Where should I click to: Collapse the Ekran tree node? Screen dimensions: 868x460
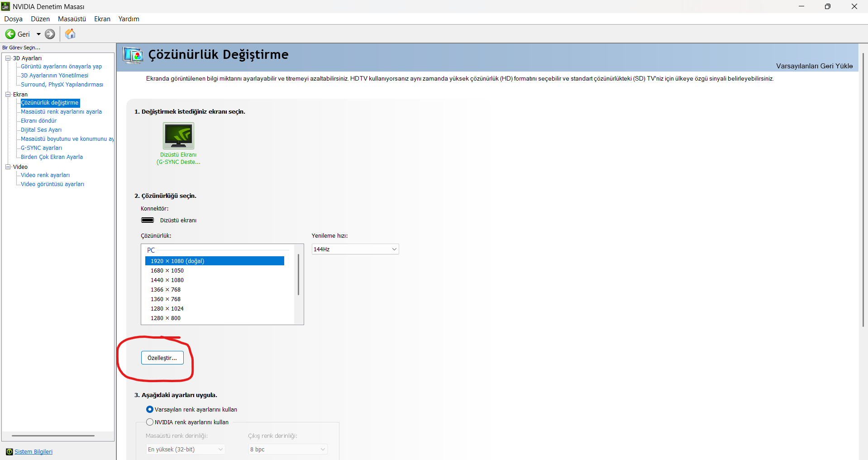pyautogui.click(x=8, y=94)
